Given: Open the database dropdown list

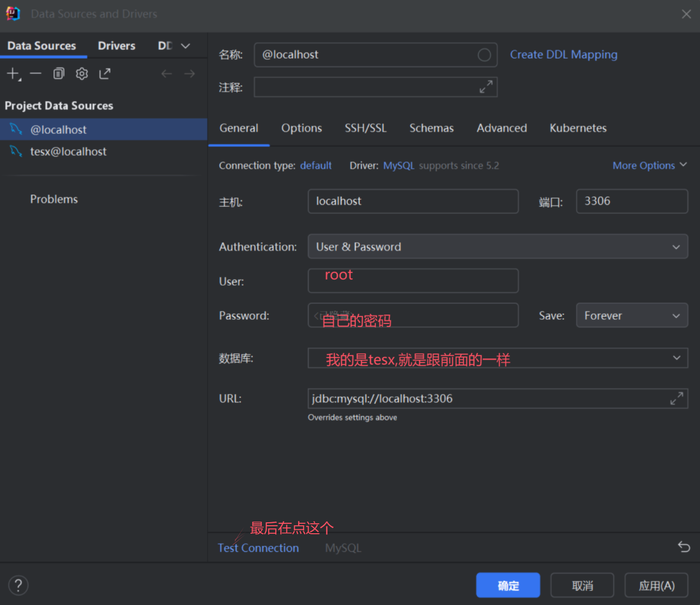Looking at the screenshot, I should 677,358.
